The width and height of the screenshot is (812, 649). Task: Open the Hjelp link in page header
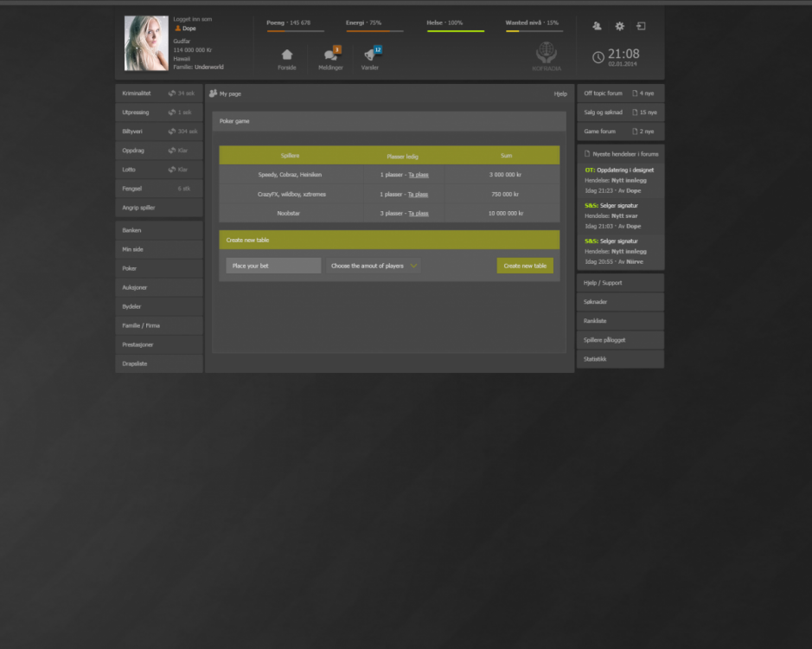(560, 93)
